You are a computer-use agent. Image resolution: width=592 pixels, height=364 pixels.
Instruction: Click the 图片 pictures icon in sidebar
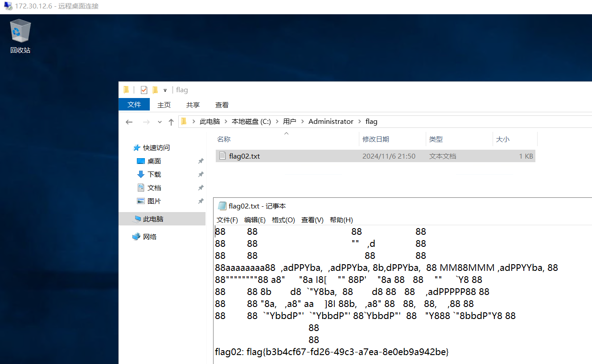point(141,201)
